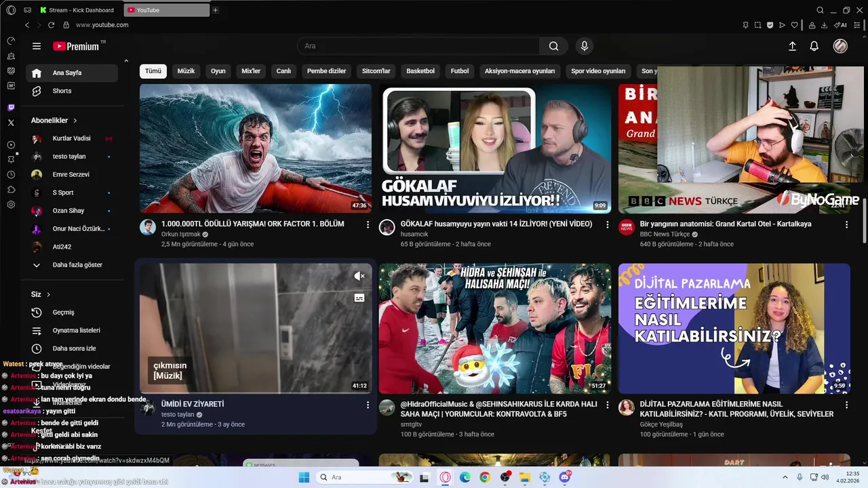Screen dimensions: 868x488
Task: Open options menu for ORK FACTOR video
Action: [368, 224]
